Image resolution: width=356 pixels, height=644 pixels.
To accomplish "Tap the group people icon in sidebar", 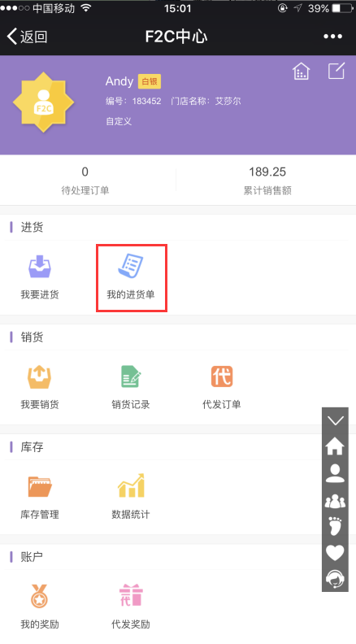I will coord(335,501).
